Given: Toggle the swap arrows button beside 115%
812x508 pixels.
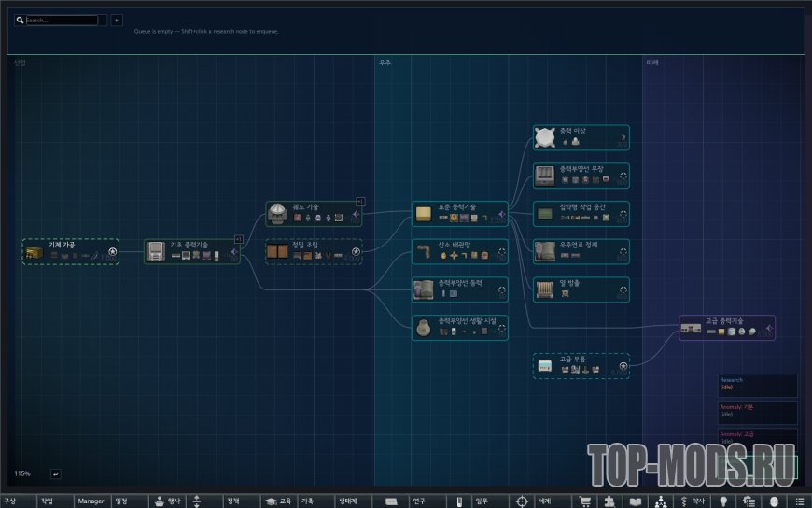Looking at the screenshot, I should click(55, 473).
